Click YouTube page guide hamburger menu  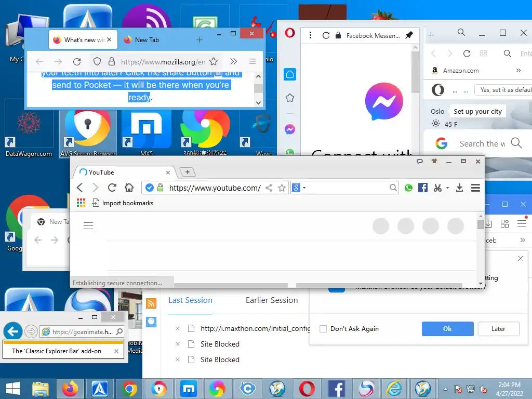[x=88, y=225]
